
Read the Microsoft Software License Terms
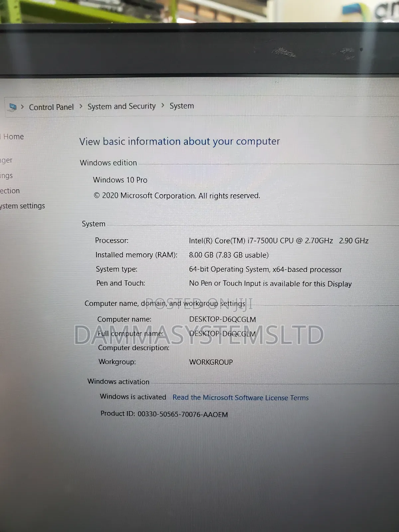[x=240, y=398]
